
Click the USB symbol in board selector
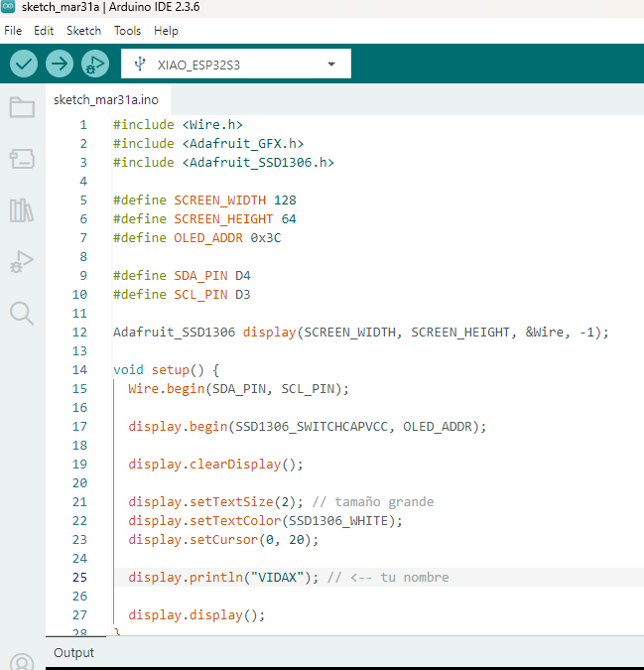tap(140, 65)
